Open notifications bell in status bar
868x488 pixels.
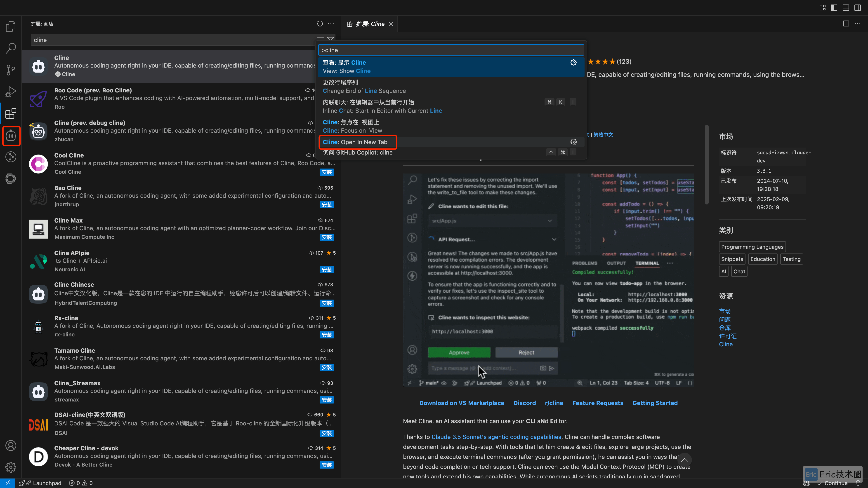858,483
